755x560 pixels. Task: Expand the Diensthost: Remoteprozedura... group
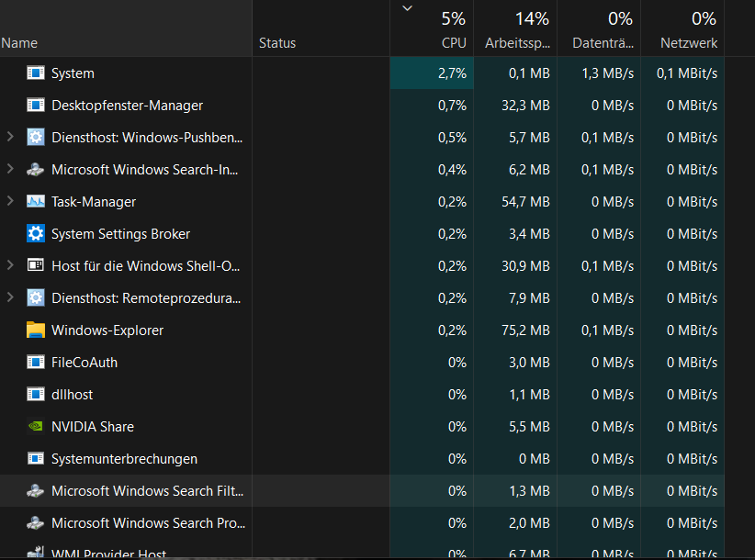(x=10, y=297)
